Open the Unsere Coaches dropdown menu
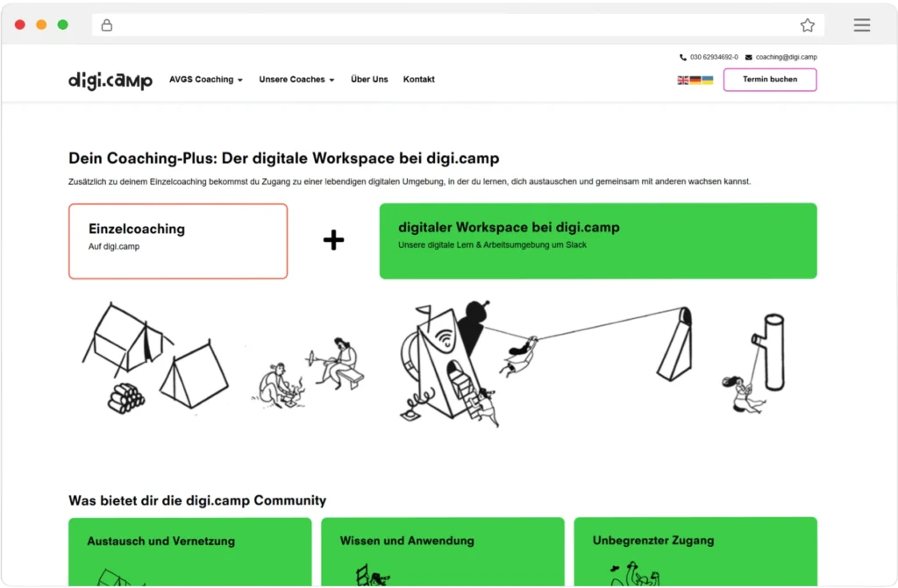 296,80
